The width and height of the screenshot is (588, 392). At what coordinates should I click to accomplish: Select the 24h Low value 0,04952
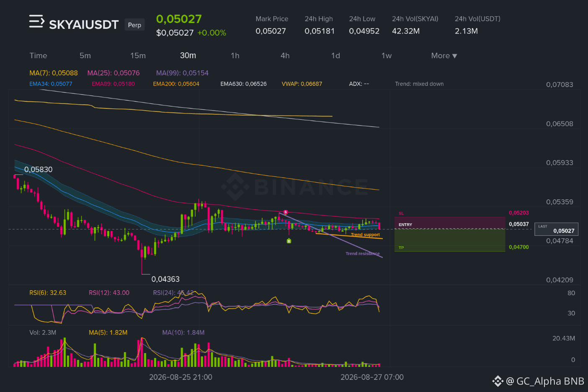point(364,31)
